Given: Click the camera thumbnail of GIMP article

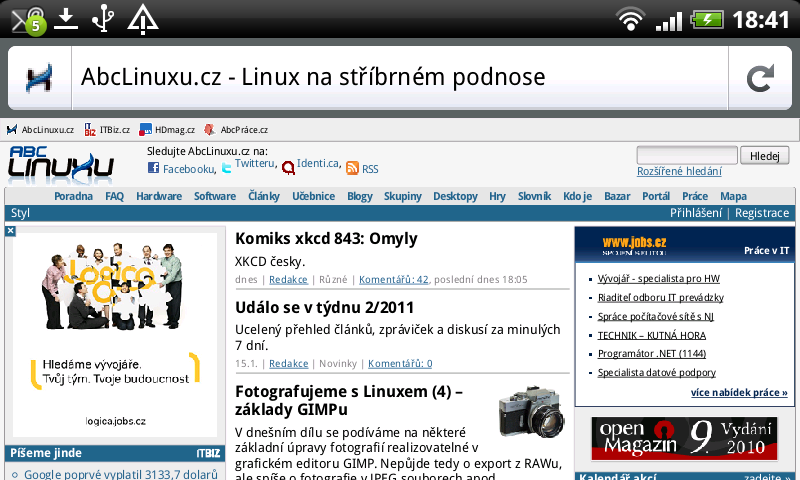Looking at the screenshot, I should click(x=529, y=410).
